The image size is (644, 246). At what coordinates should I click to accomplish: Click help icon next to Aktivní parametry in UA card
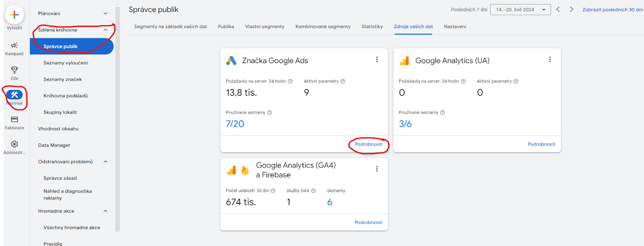(516, 81)
